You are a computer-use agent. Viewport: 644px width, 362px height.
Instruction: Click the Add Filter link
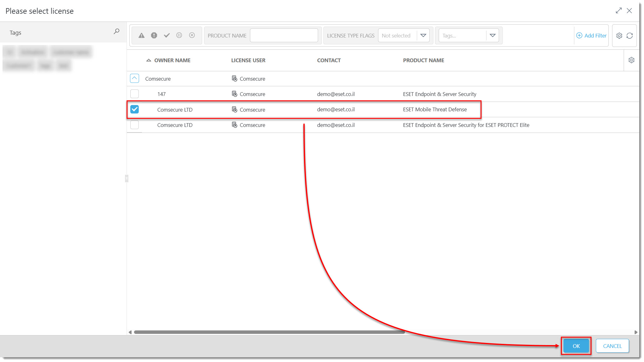(591, 36)
